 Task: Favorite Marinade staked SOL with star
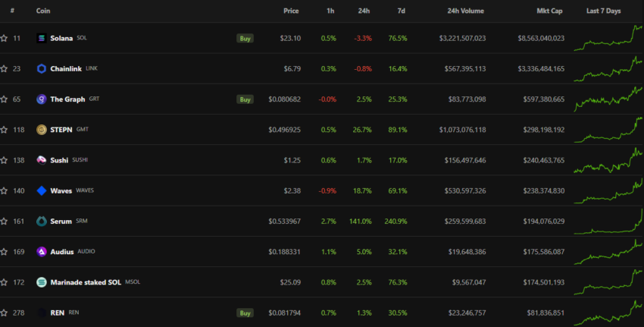[x=4, y=282]
